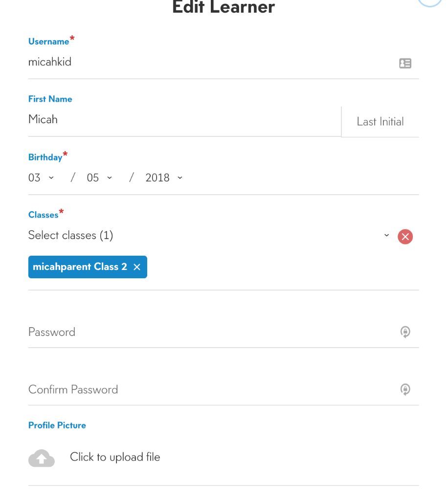Click the Confirm Password input field
Screen dimensions: 448x489
[212, 390]
